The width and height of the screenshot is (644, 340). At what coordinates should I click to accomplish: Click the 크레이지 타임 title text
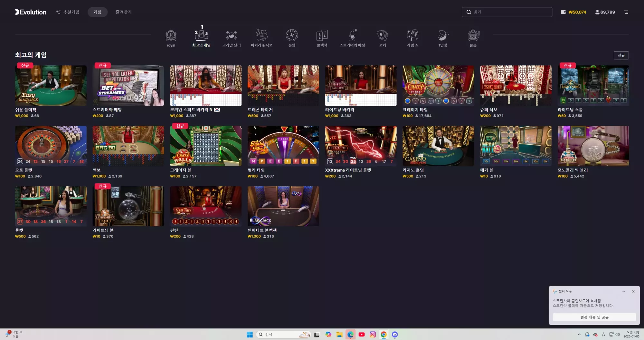[415, 110]
